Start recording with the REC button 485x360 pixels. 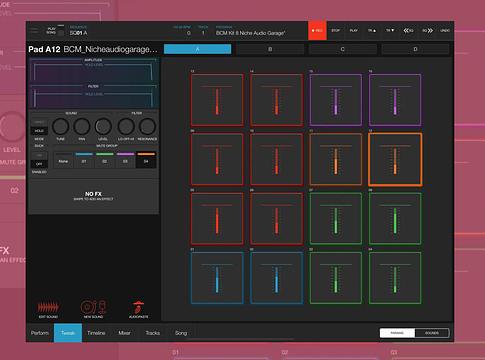(317, 30)
